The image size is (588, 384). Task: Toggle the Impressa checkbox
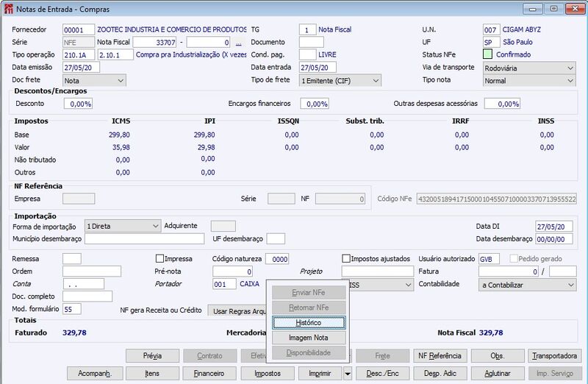tap(159, 259)
